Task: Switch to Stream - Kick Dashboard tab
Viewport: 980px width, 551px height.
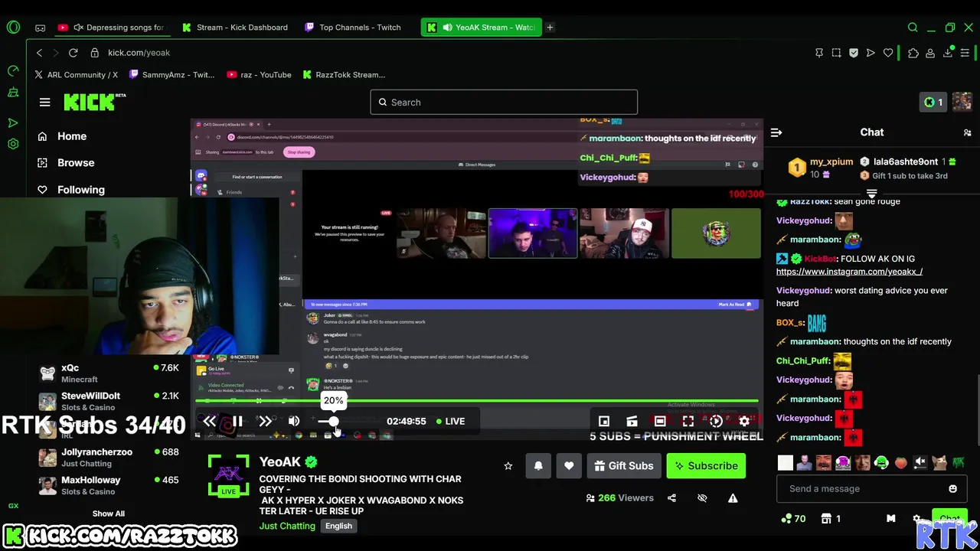Action: pos(234,28)
